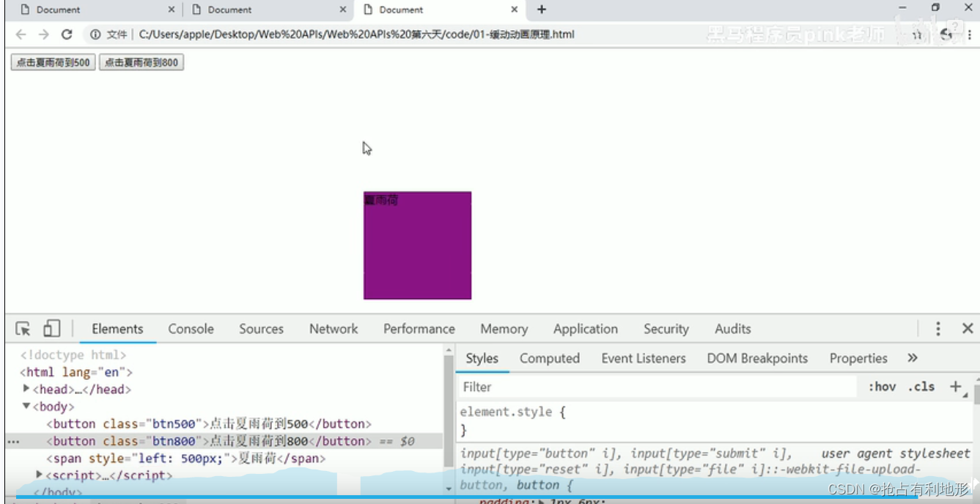The width and height of the screenshot is (980, 504).
Task: Select the Event Listeners sidebar tab
Action: pyautogui.click(x=644, y=358)
